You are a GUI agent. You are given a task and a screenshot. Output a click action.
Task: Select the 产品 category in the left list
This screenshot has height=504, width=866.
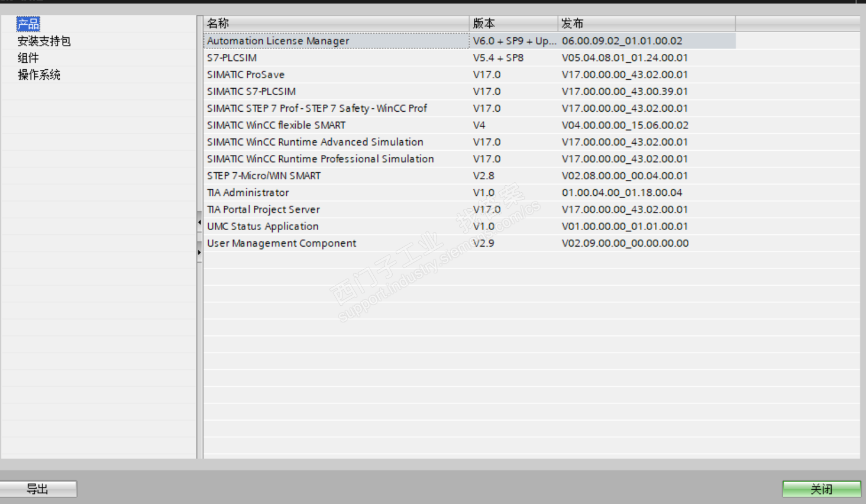(28, 24)
